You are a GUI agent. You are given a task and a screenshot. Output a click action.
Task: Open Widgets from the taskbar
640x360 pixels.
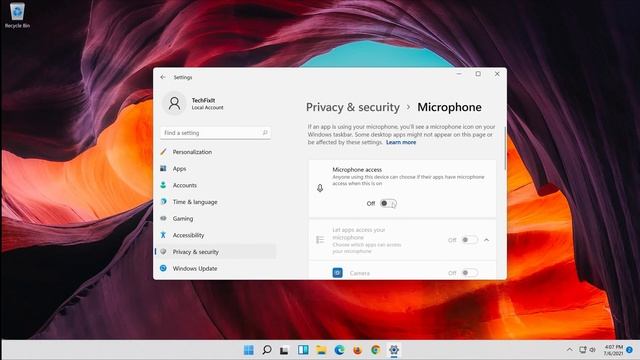click(x=303, y=350)
